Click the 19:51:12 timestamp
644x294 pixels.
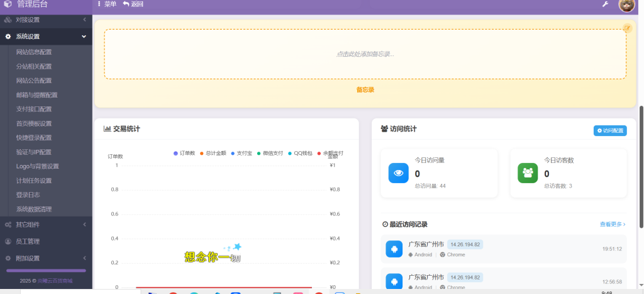(612, 249)
